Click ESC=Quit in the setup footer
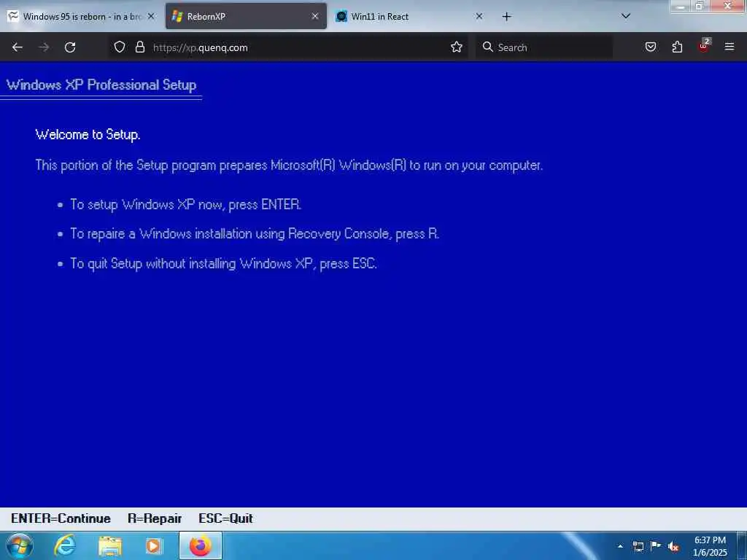This screenshot has height=560, width=747. 226,518
